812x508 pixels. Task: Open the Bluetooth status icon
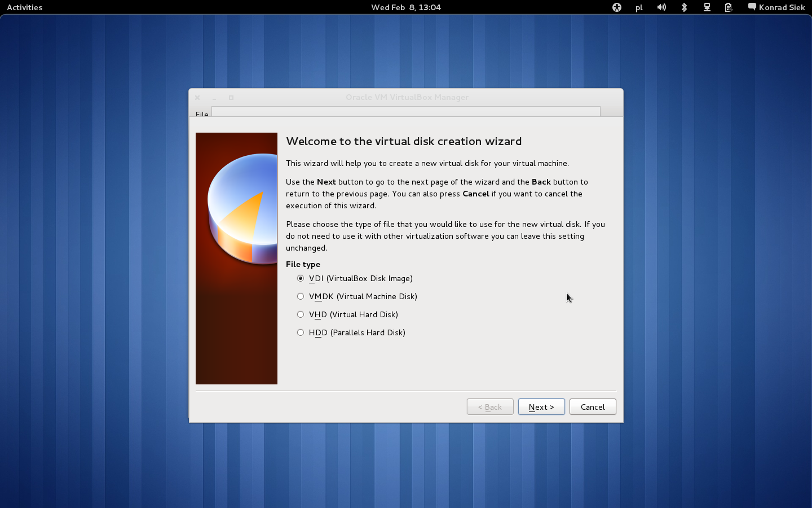click(x=684, y=7)
